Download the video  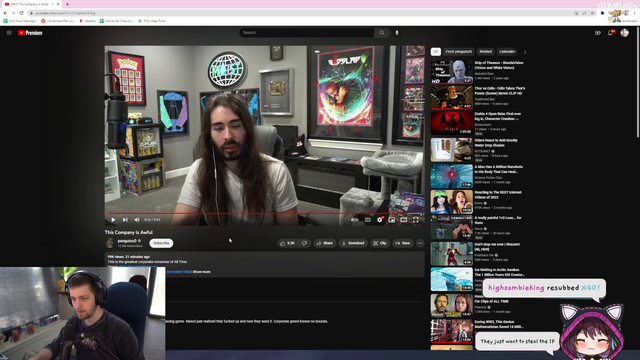click(353, 243)
